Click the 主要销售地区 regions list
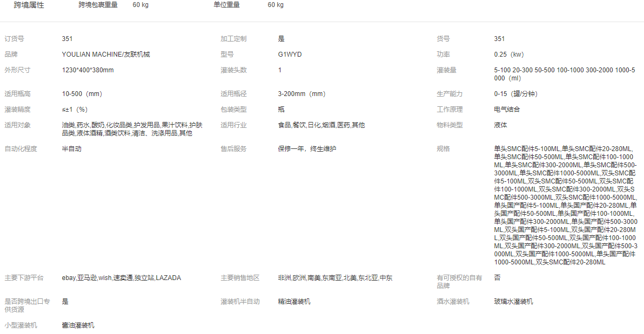The width and height of the screenshot is (644, 334). [x=335, y=278]
